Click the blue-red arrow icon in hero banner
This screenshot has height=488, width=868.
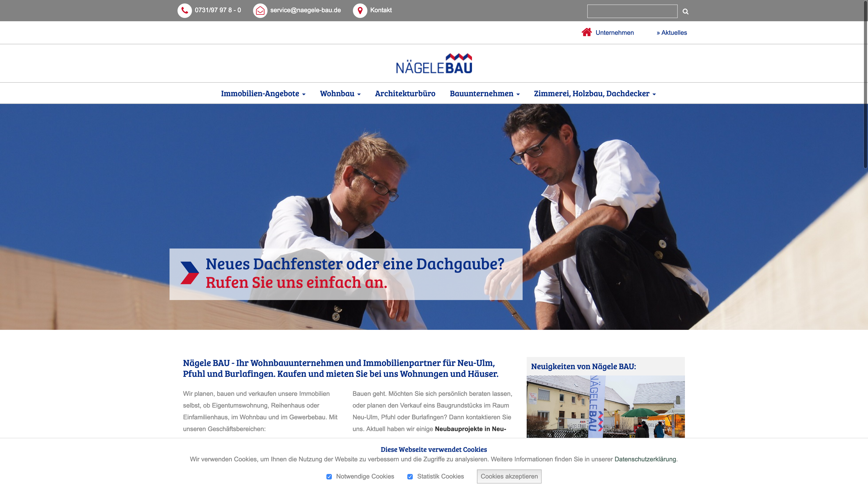point(190,273)
